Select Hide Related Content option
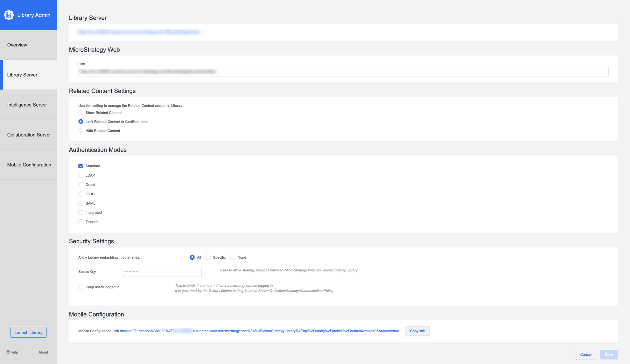Screen dimensions: 630x364 pos(81,131)
